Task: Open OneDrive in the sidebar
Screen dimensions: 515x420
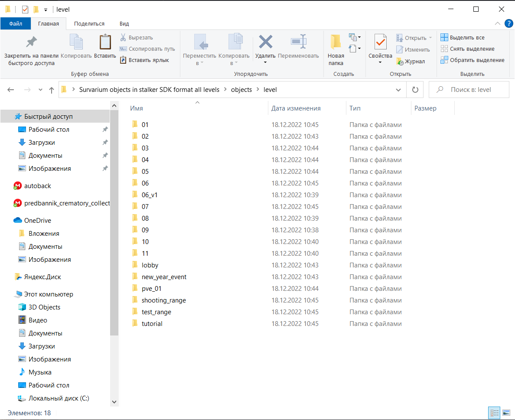Action: coord(37,220)
